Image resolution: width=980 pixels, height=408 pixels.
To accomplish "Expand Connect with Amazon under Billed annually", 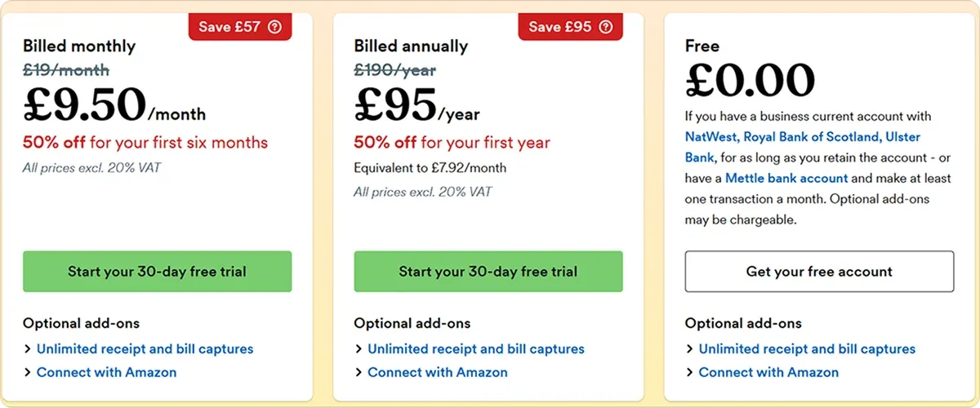I will click(438, 372).
